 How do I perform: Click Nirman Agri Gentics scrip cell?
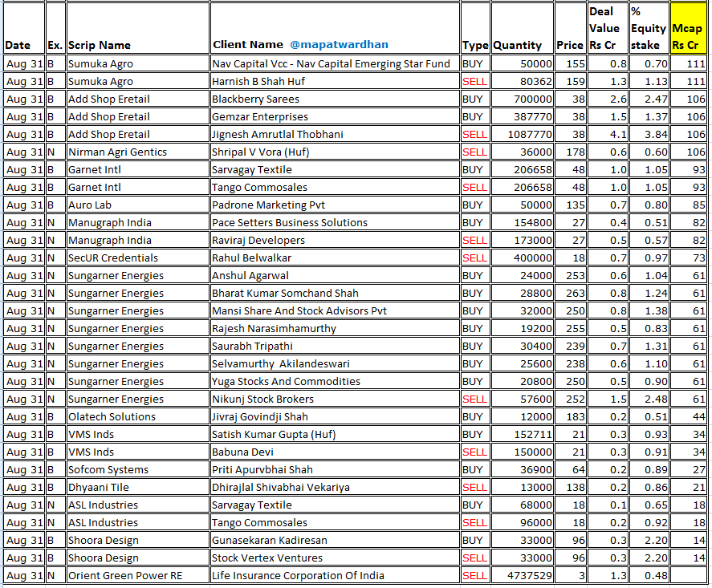(138, 152)
